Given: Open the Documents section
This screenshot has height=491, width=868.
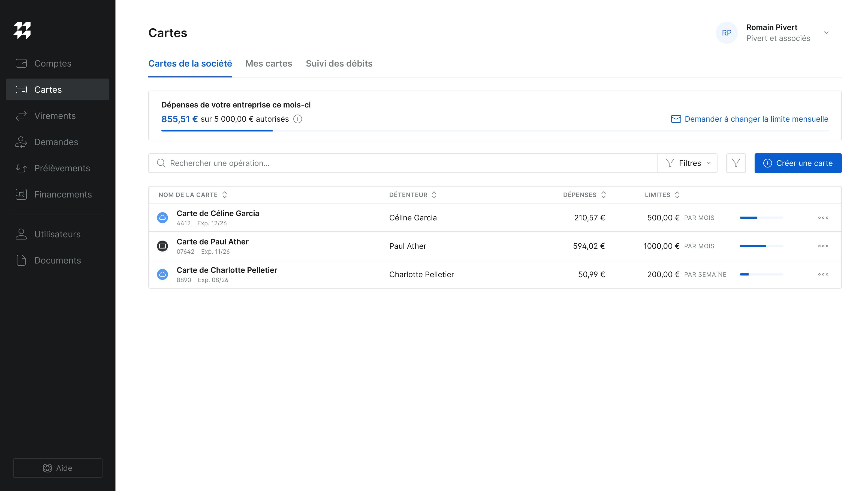Looking at the screenshot, I should tap(57, 260).
